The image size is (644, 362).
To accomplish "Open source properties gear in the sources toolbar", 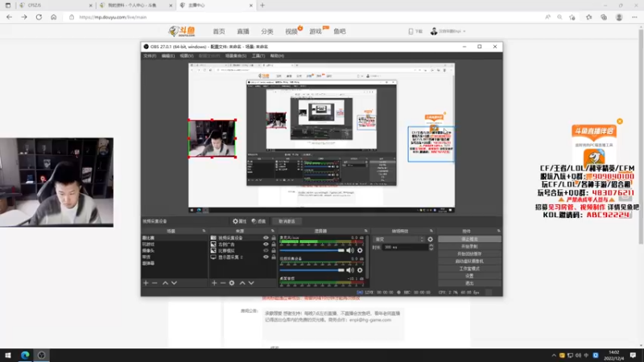I will (x=232, y=283).
